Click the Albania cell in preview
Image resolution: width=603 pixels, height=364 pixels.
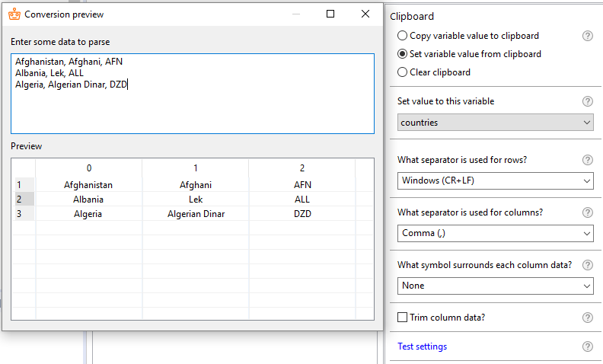[89, 200]
